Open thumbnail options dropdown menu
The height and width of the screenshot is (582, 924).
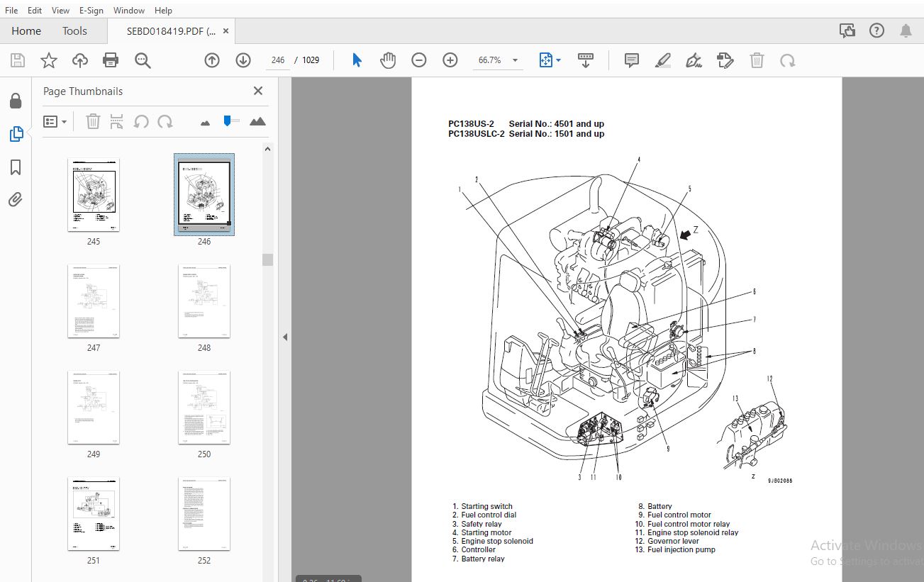click(55, 122)
